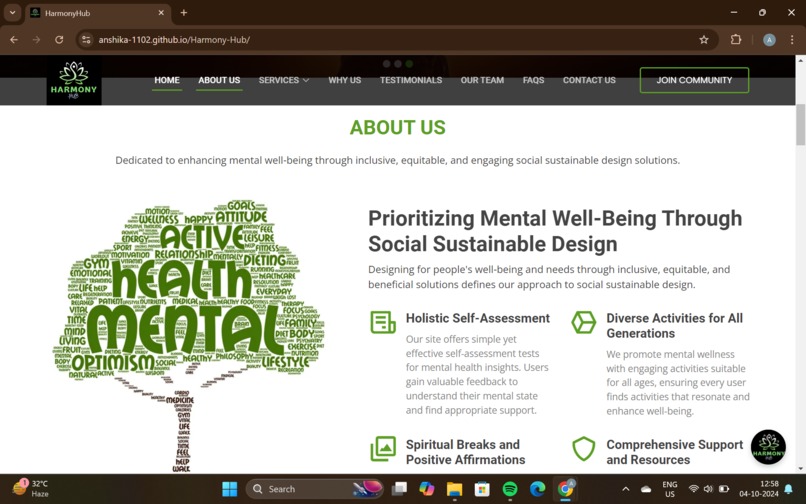Open the floating Harmony Hub chat icon
Screen dimensions: 806x504
768,447
